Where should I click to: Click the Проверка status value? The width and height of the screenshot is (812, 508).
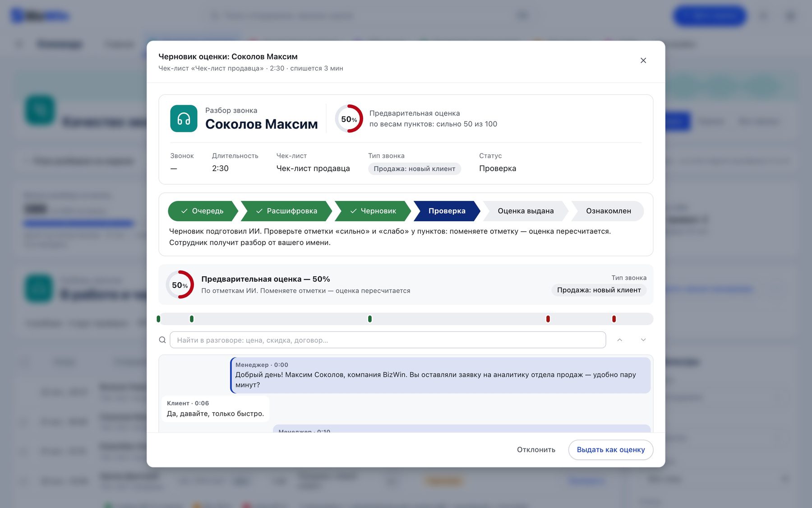tap(498, 168)
